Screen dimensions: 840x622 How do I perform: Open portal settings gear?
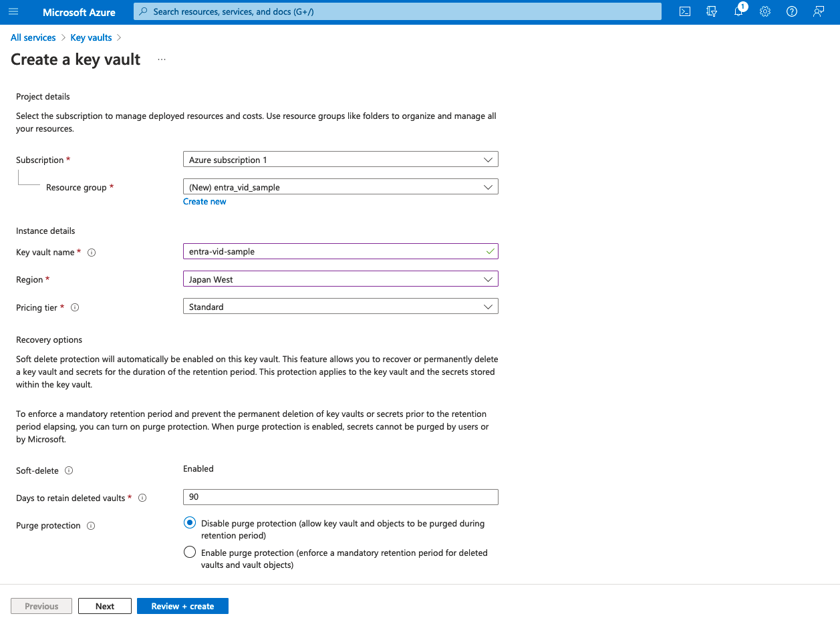(x=765, y=12)
